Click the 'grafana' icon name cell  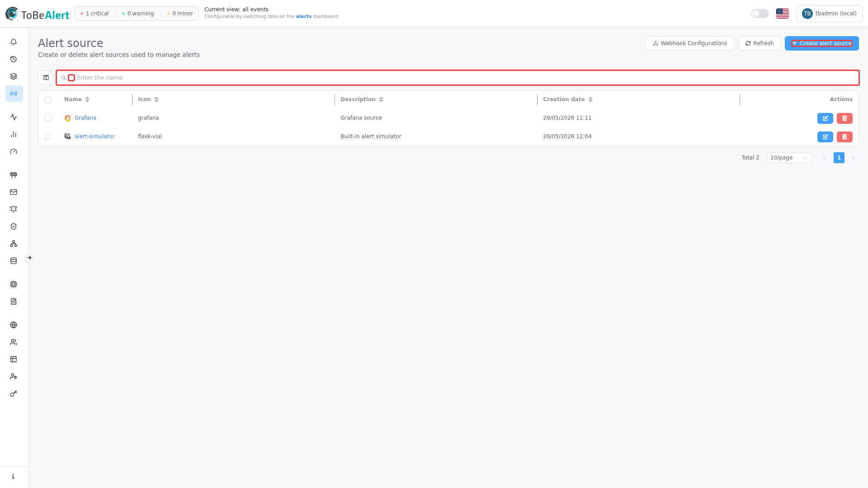coord(148,118)
